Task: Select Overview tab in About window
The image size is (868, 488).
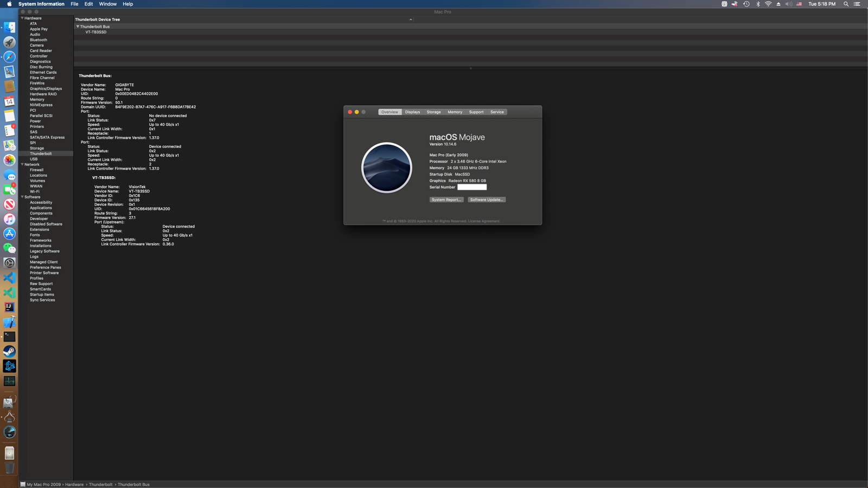Action: [x=390, y=112]
